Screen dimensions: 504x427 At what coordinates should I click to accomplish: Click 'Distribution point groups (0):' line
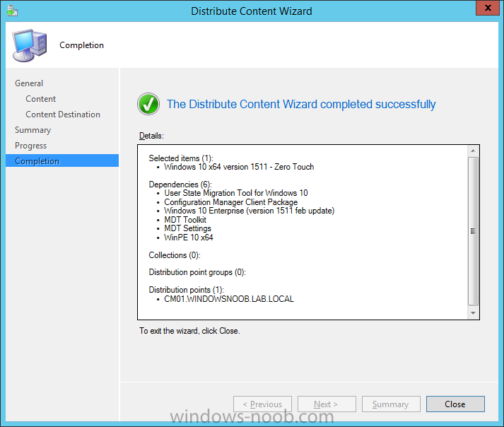(197, 272)
